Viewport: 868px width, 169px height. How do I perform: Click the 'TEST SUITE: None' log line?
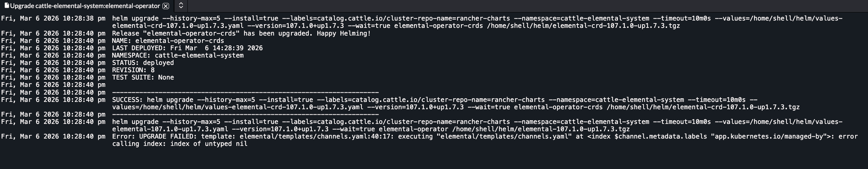click(x=143, y=77)
